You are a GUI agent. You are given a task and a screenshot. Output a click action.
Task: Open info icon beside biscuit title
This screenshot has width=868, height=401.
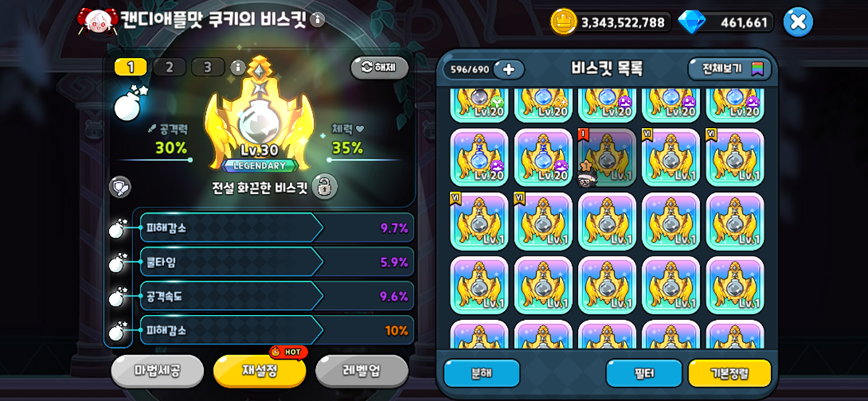[317, 20]
